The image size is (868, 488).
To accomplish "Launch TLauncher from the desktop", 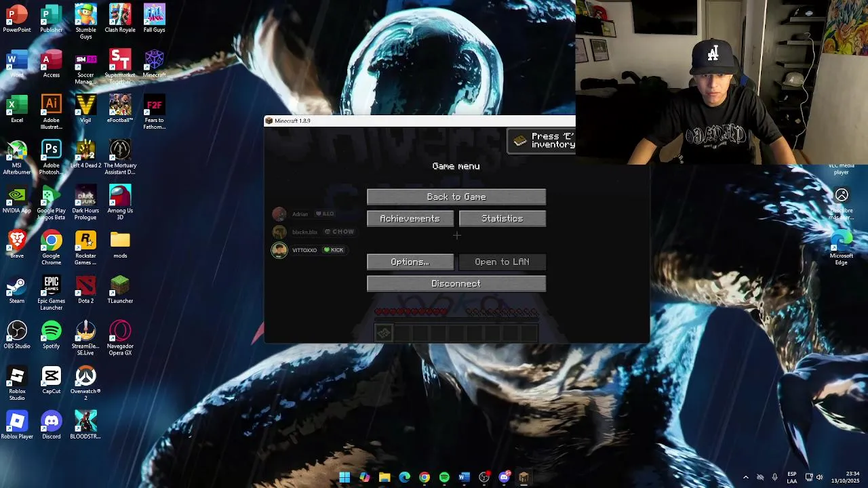I will 120,290.
